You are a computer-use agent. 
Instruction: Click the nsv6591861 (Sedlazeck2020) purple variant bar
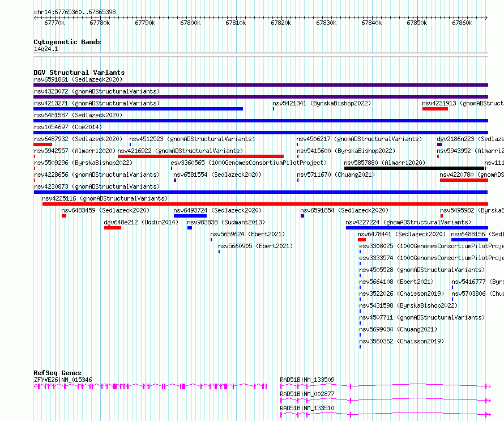[x=260, y=85]
